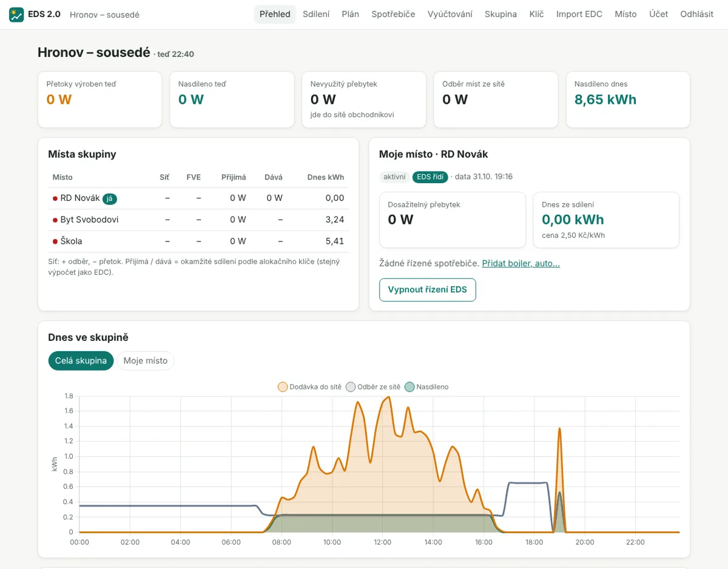The height and width of the screenshot is (569, 728).
Task: Click the "cena 2,50 Kč/kWh" text
Action: click(573, 235)
